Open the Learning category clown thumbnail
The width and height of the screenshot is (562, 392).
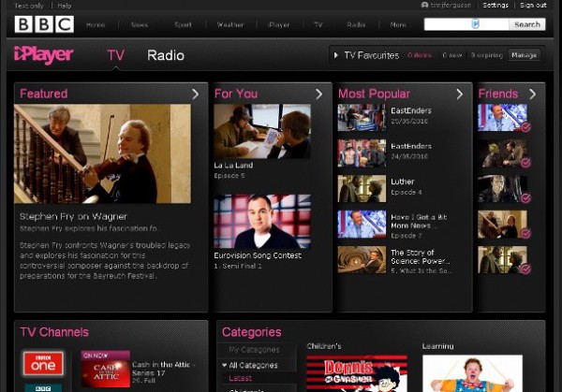point(472,373)
